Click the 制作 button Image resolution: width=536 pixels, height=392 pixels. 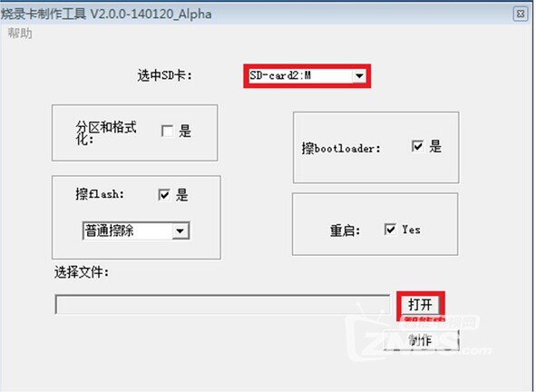(x=421, y=340)
